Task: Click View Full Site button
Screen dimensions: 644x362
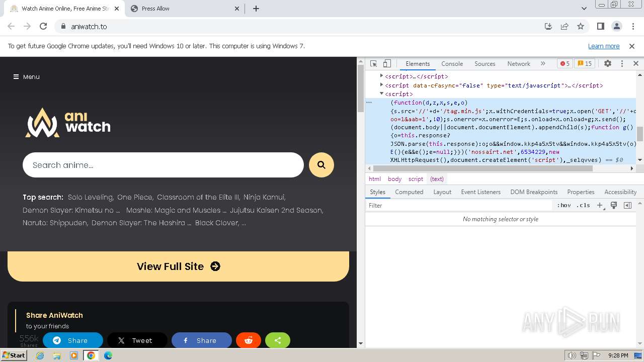Action: [x=178, y=266]
